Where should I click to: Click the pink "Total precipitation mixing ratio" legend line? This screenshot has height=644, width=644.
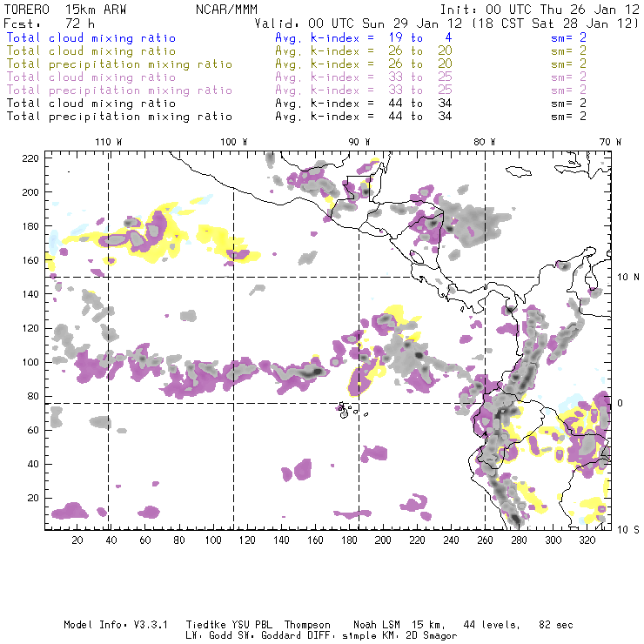(x=119, y=91)
